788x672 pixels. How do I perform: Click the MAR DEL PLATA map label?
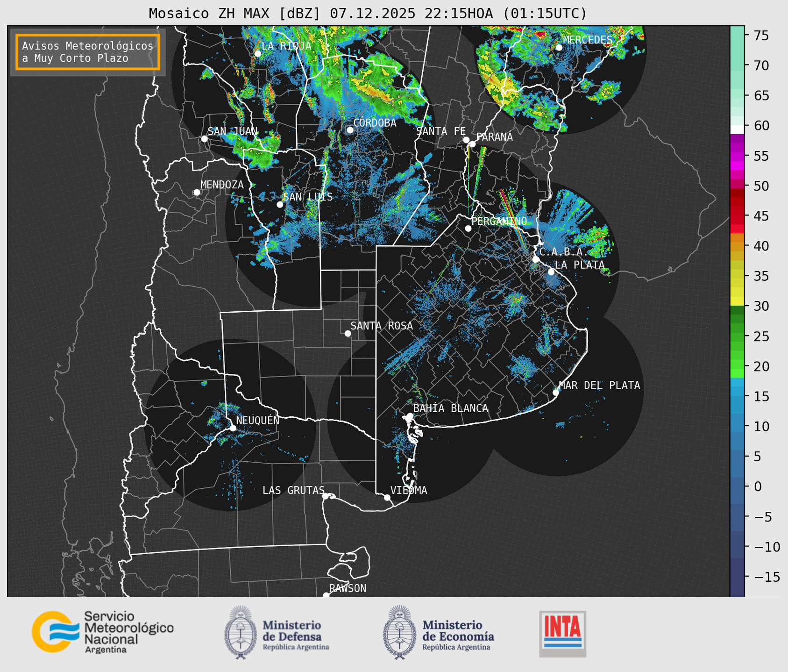(599, 386)
